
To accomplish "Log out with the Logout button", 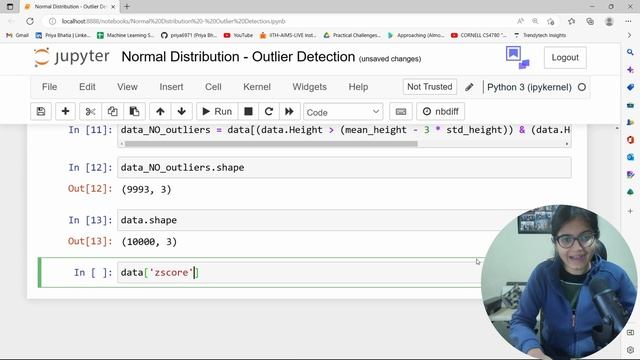I will pyautogui.click(x=565, y=58).
